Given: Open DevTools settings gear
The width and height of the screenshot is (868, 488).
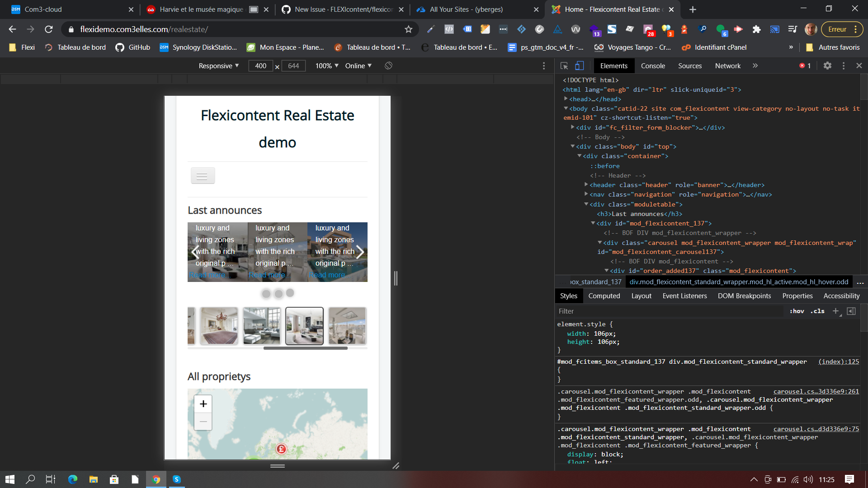Looking at the screenshot, I should click(827, 66).
